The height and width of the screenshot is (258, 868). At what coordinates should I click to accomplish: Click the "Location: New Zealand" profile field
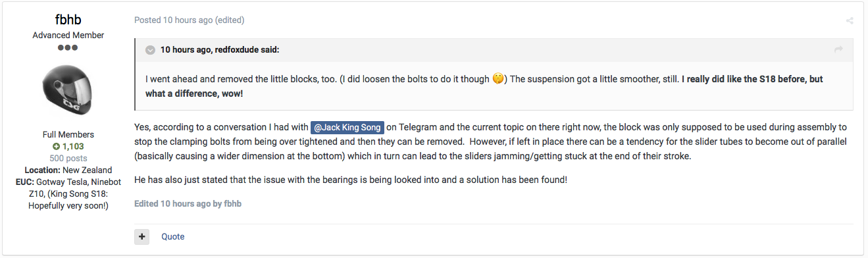(x=68, y=170)
